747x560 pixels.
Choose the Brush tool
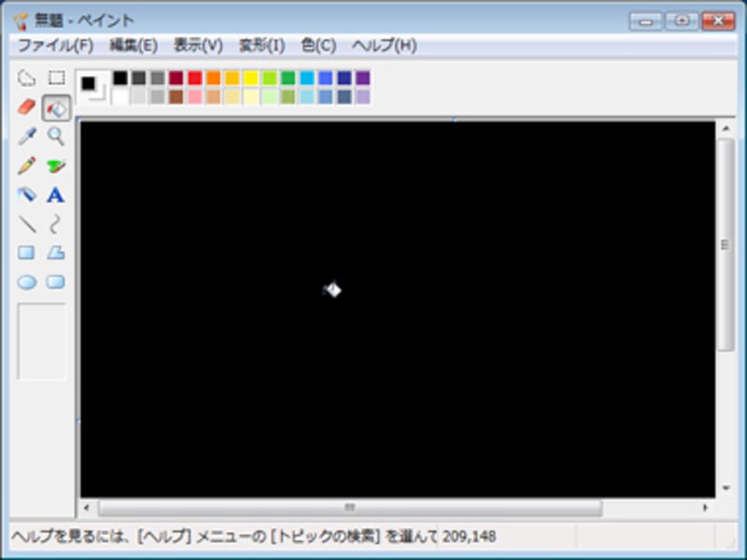click(56, 166)
